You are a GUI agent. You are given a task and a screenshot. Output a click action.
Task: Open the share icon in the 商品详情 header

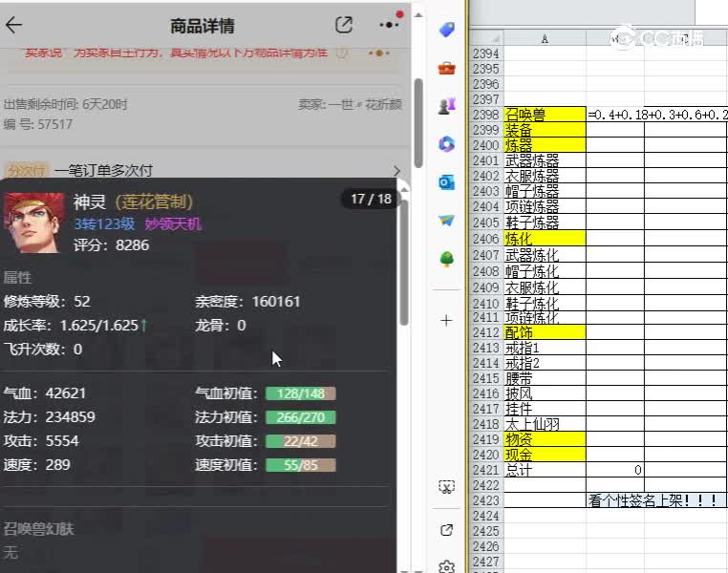pos(344,25)
